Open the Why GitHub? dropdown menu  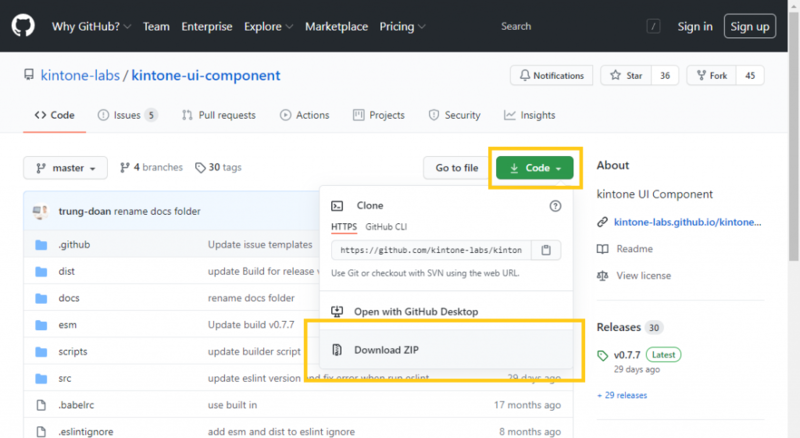pos(91,27)
